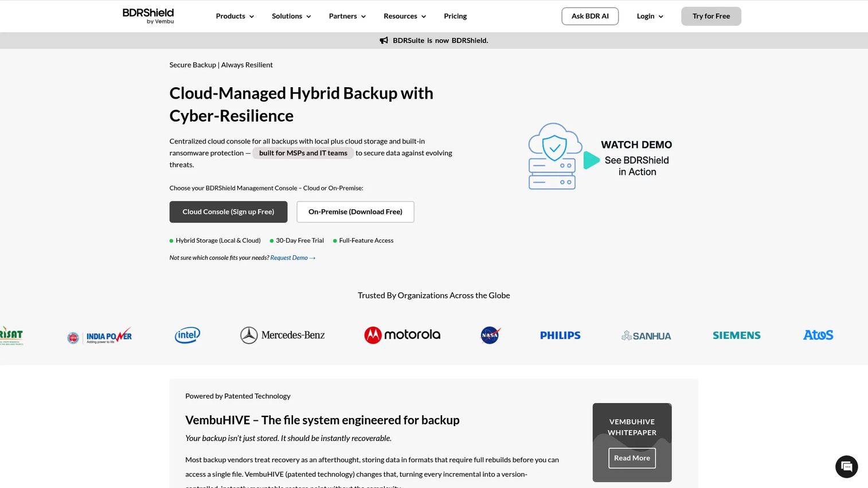
Task: Click the Philips logo
Action: click(560, 335)
